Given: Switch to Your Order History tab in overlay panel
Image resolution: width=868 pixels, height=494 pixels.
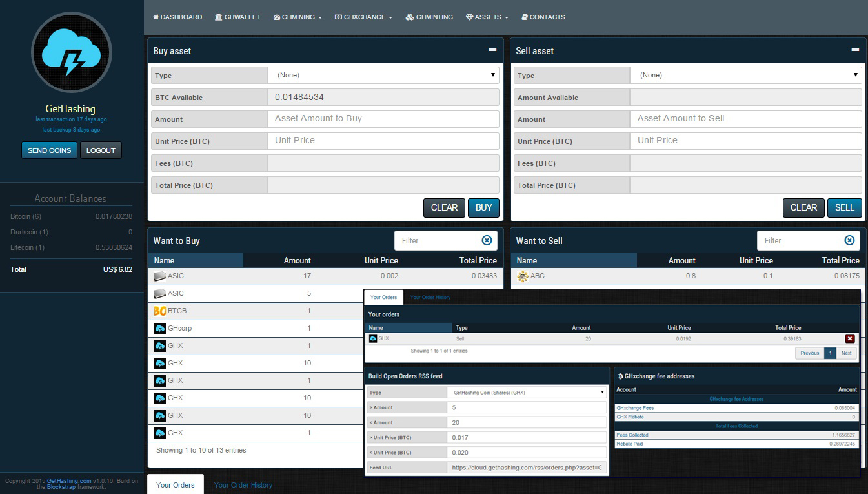Looking at the screenshot, I should (430, 298).
